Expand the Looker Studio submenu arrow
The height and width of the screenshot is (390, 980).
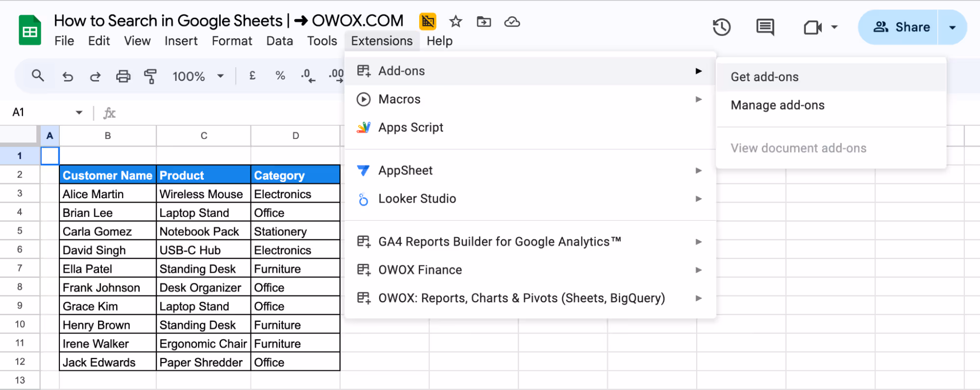699,199
